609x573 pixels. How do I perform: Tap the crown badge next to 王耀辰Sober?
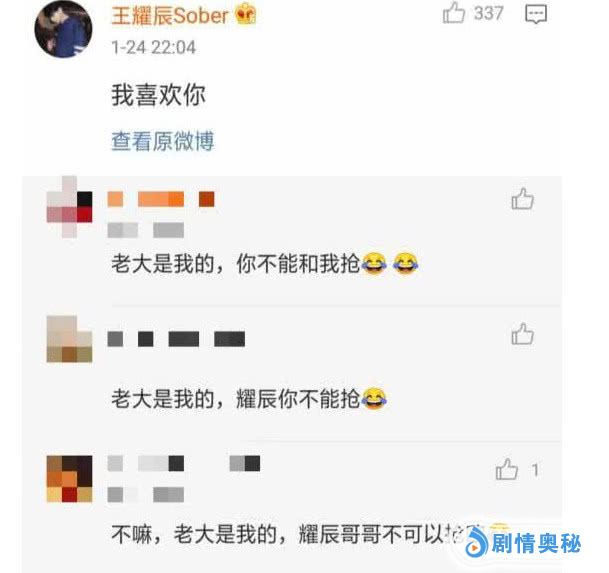pyautogui.click(x=245, y=15)
